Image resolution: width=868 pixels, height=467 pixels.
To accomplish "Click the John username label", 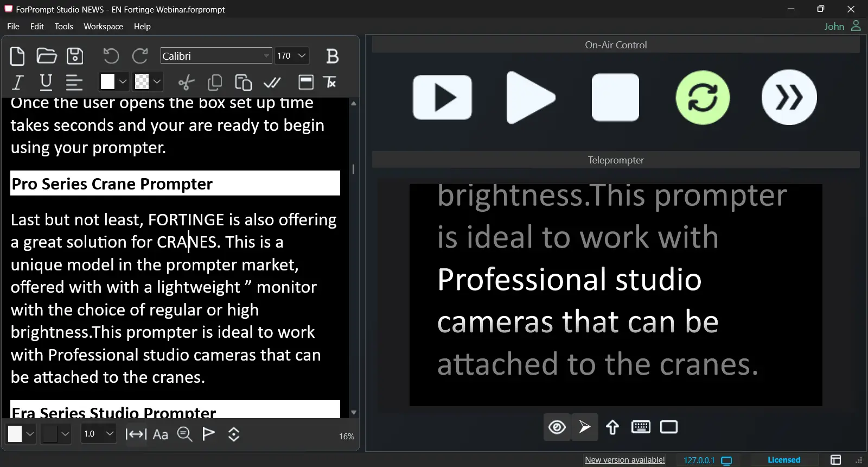I will pos(834,26).
